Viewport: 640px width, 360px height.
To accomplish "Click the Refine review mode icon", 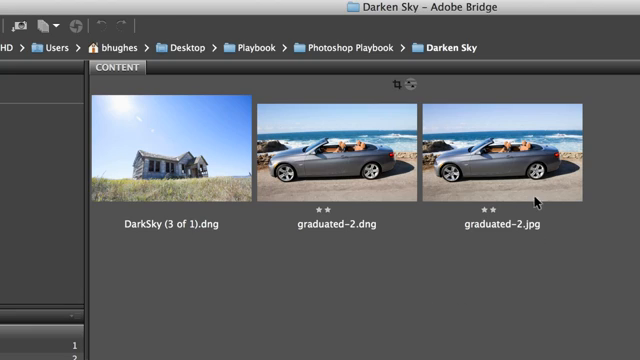I will [43, 26].
